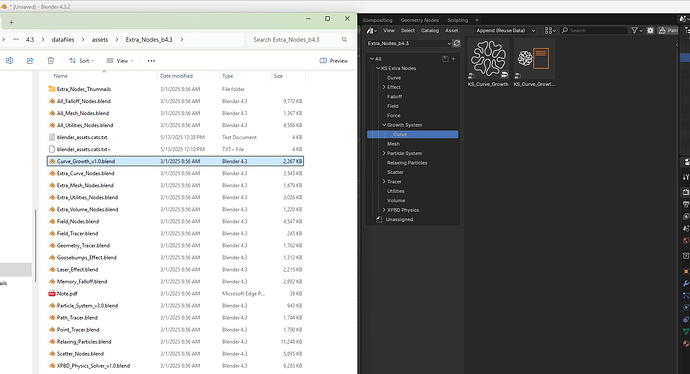Click the Unassigned catalog icon
The width and height of the screenshot is (690, 374).
click(x=379, y=219)
